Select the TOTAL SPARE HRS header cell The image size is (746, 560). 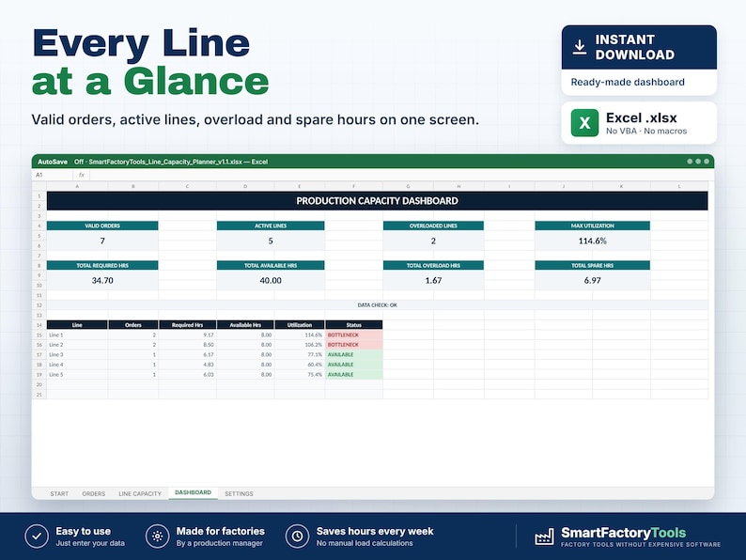click(x=592, y=265)
